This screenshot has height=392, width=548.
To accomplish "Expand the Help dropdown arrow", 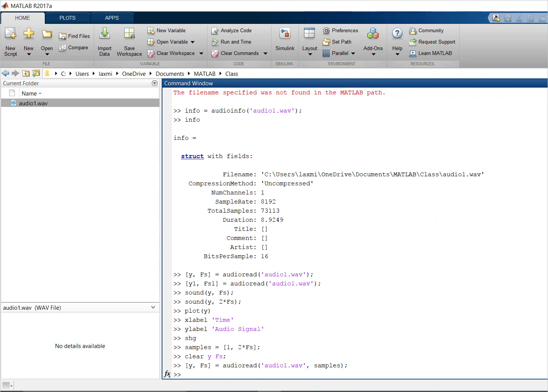I will 397,55.
